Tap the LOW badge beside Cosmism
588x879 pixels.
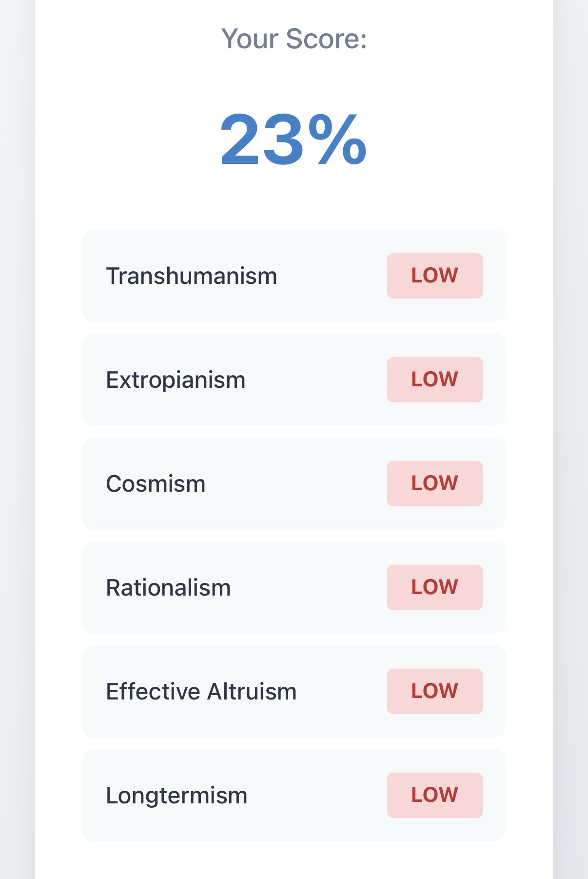click(x=434, y=483)
